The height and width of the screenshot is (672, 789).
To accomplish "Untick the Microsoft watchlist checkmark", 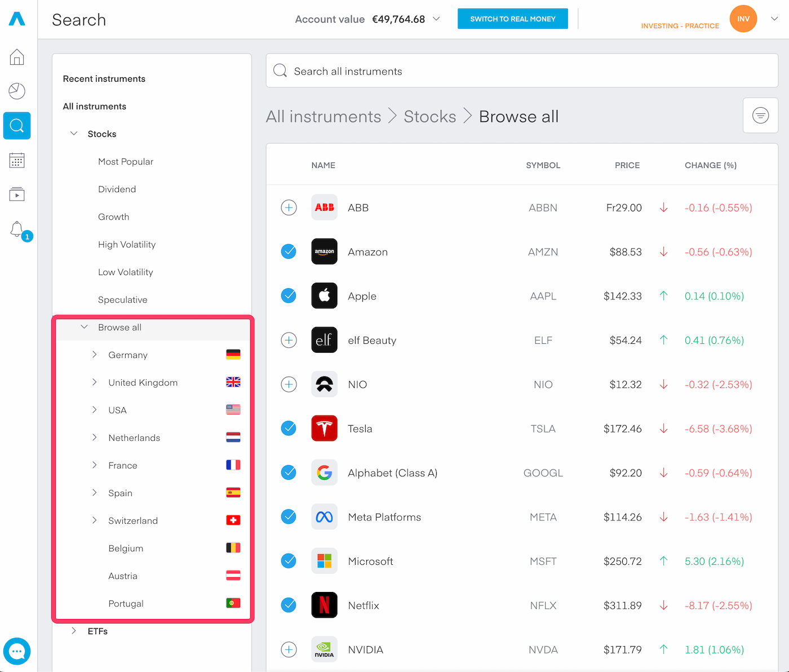I will point(289,561).
